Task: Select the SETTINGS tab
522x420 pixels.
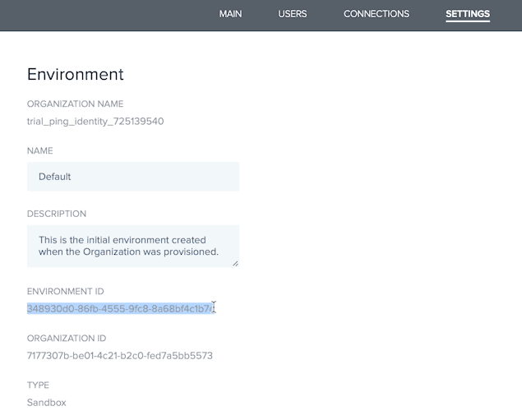Action: (467, 14)
